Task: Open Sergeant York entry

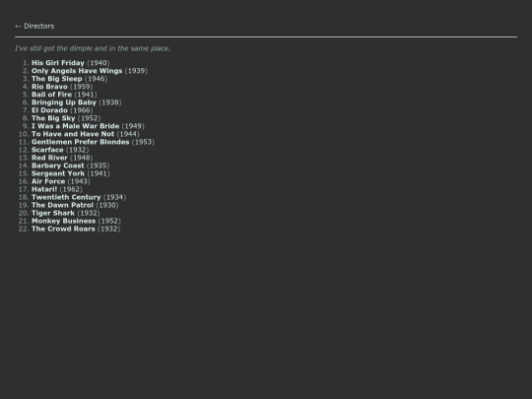Action: click(x=58, y=173)
